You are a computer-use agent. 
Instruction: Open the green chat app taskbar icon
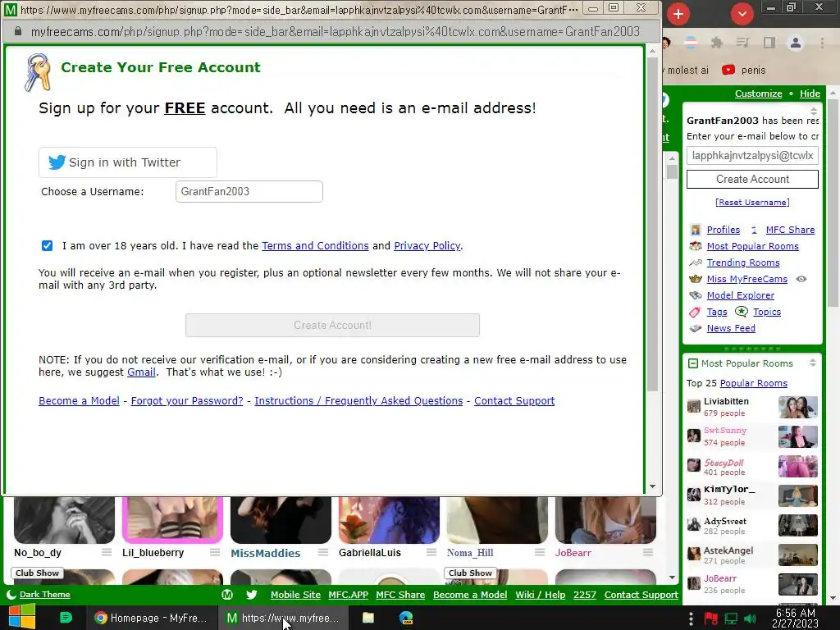click(66, 618)
